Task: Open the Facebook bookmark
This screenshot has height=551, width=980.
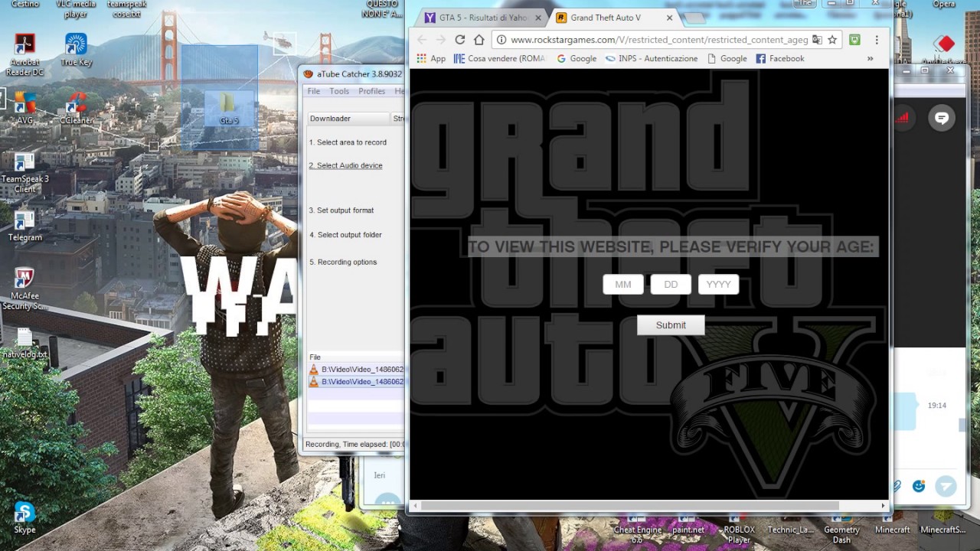Action: point(779,58)
